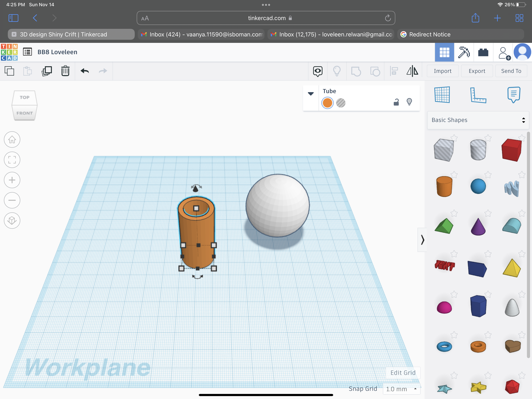Pick the purple Cone shape
The image size is (532, 399).
pyautogui.click(x=478, y=226)
